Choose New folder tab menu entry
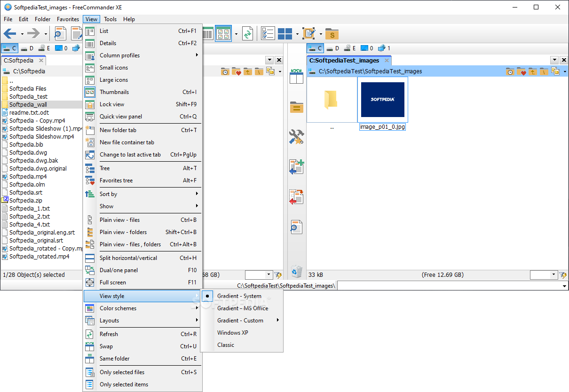Screen dimensions: 569x392 [x=142, y=130]
